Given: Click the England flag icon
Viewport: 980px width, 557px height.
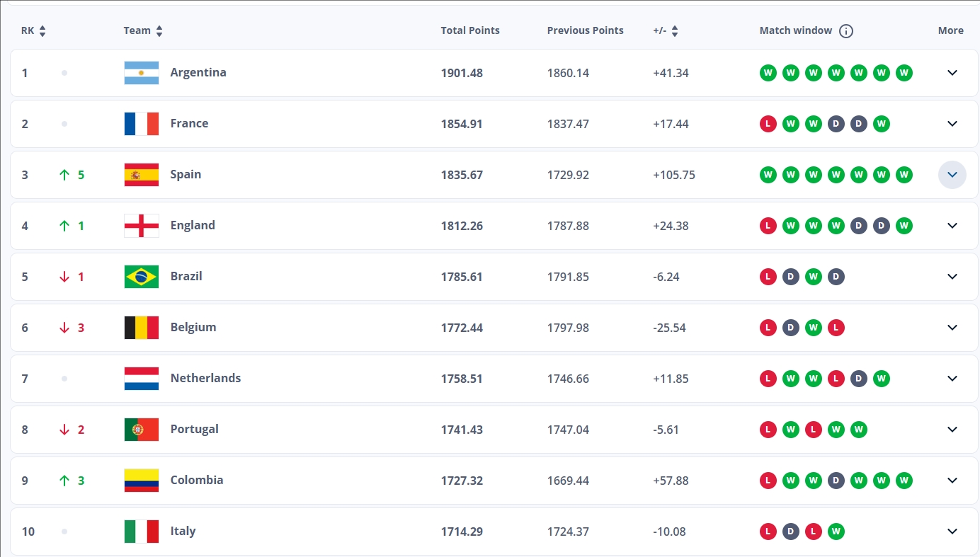Looking at the screenshot, I should point(142,226).
